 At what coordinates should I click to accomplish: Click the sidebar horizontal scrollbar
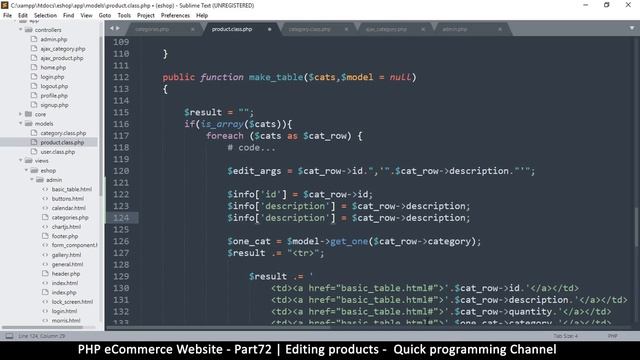click(x=42, y=327)
